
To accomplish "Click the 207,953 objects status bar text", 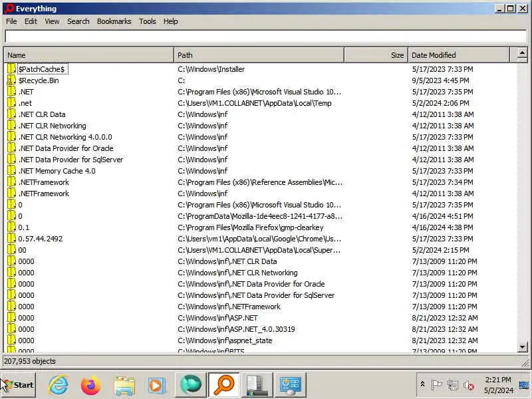I will tap(30, 361).
